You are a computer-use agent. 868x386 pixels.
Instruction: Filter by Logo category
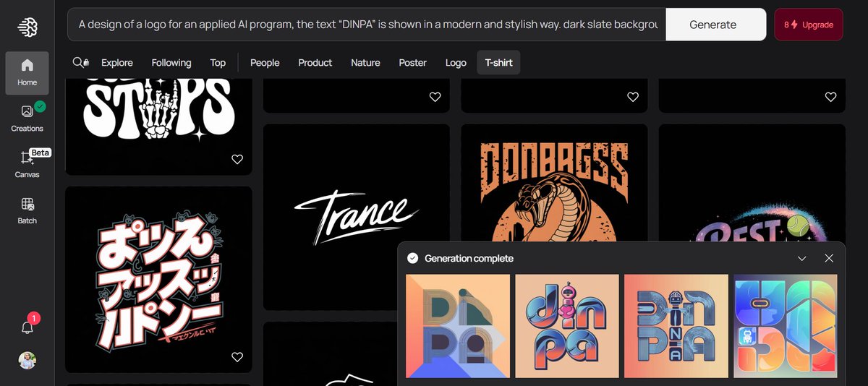(x=456, y=63)
